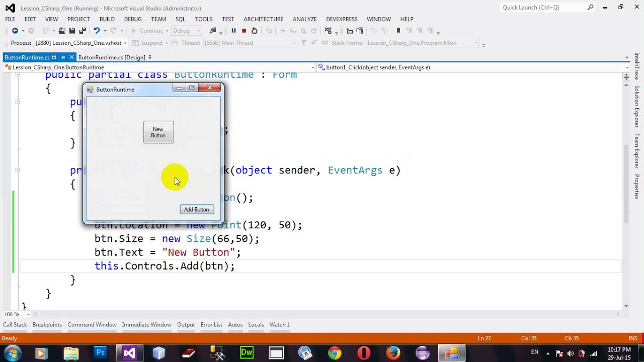Open the ARCHITECTURE menu
Image resolution: width=644 pixels, height=362 pixels.
(x=264, y=19)
